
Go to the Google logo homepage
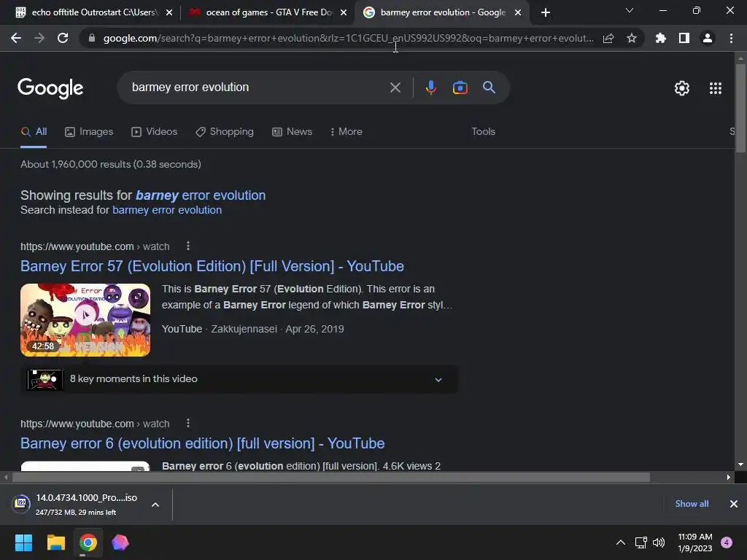[50, 88]
